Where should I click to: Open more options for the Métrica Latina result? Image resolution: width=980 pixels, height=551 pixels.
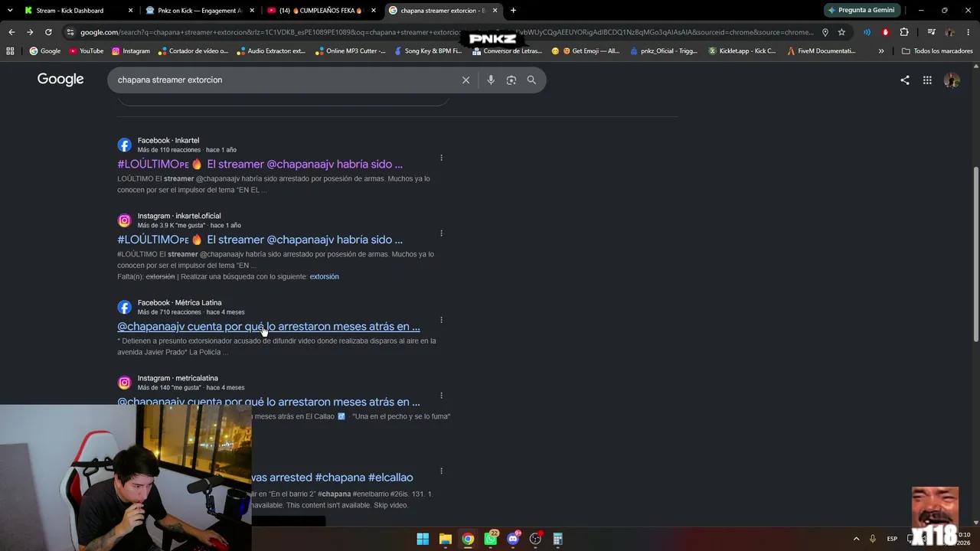441,320
